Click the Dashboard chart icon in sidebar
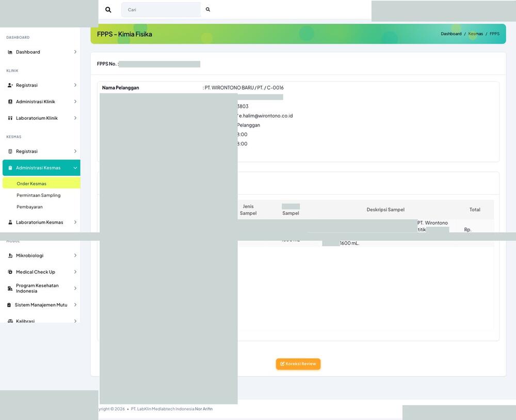Screen dimensions: 516x420 pos(10,52)
